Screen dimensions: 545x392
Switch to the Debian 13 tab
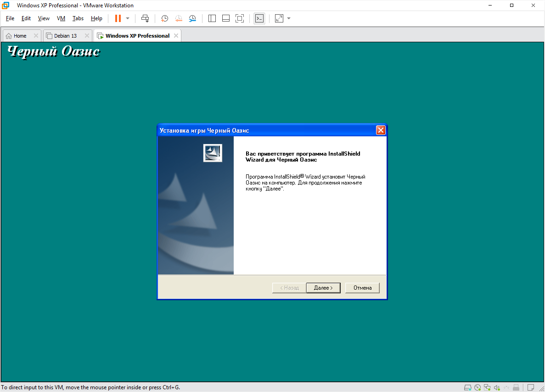pos(65,36)
